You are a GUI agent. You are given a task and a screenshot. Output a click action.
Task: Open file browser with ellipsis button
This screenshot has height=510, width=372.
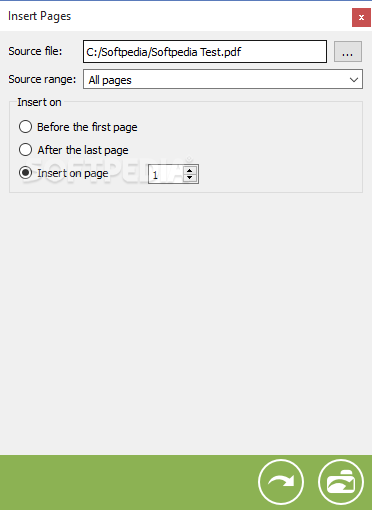point(348,52)
